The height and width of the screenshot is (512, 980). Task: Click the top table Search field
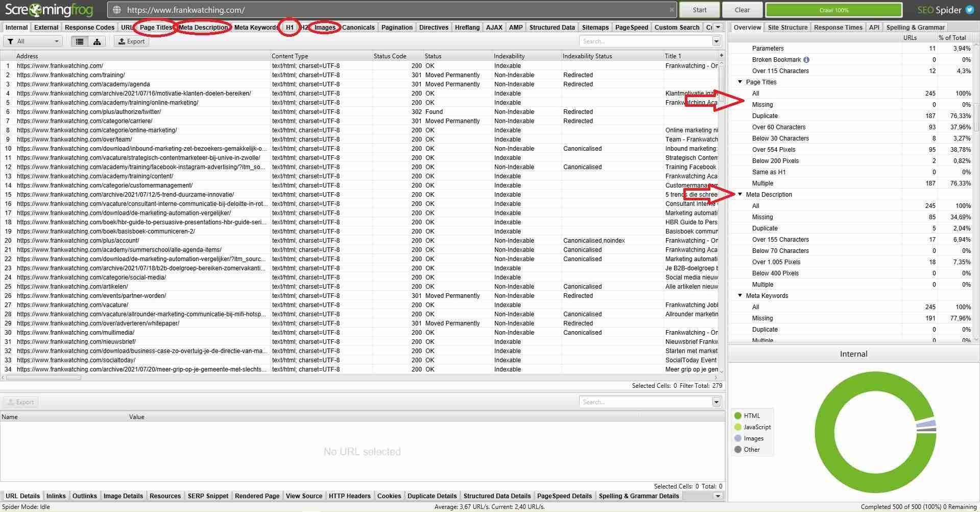646,41
